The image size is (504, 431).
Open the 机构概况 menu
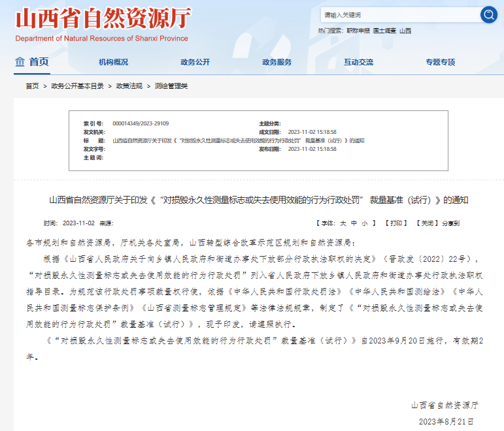coord(113,62)
